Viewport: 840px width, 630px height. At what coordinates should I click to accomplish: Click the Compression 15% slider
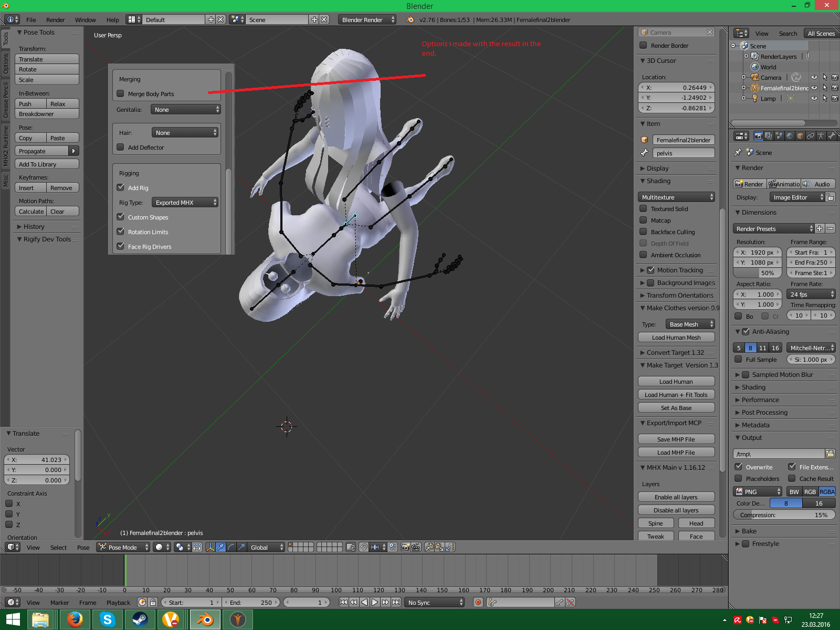(x=784, y=514)
